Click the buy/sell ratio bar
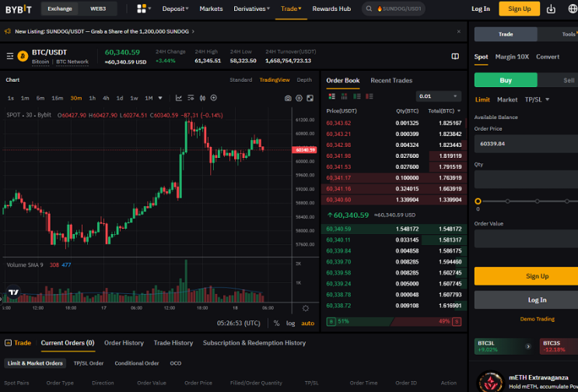This screenshot has width=578, height=392. point(394,322)
